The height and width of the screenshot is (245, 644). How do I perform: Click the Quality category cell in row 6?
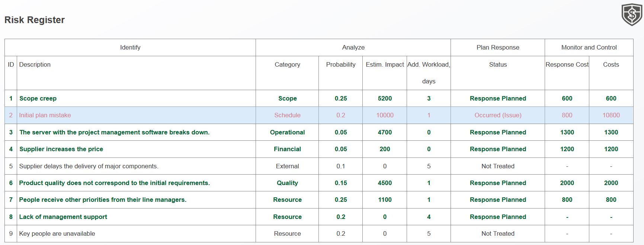tap(287, 183)
